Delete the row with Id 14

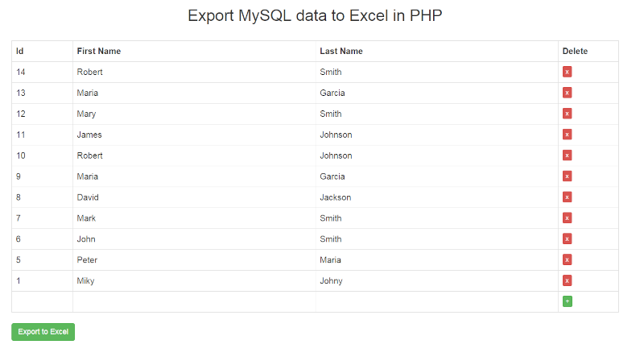(x=568, y=72)
